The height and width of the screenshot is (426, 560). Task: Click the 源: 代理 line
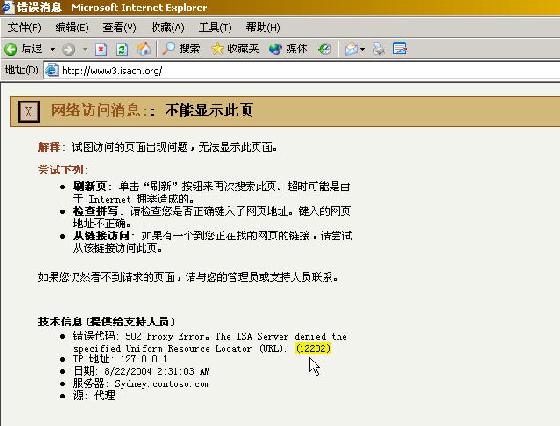(x=94, y=395)
